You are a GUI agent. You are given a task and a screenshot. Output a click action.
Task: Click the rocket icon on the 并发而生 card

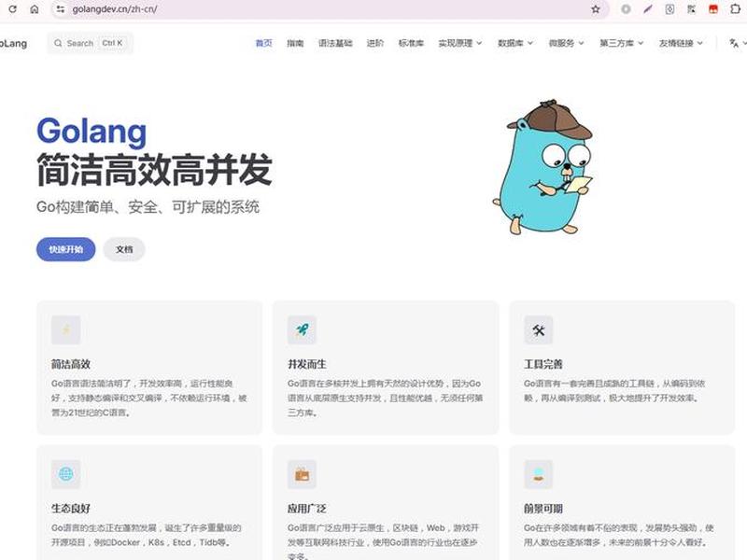[302, 329]
